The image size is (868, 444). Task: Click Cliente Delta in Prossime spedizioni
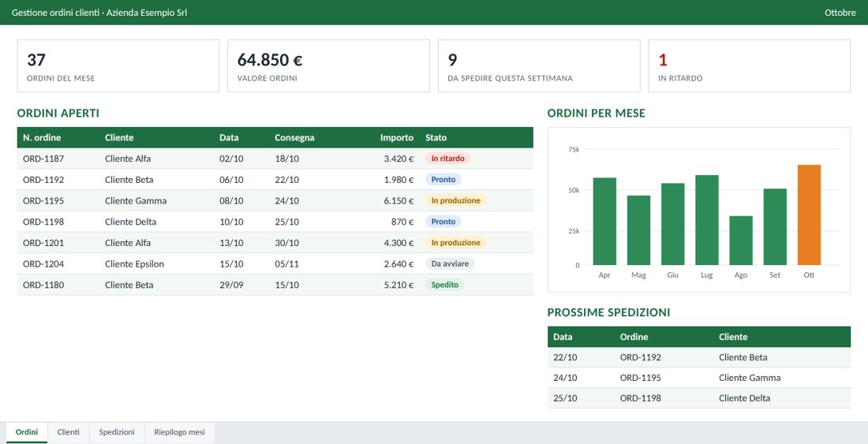[745, 398]
